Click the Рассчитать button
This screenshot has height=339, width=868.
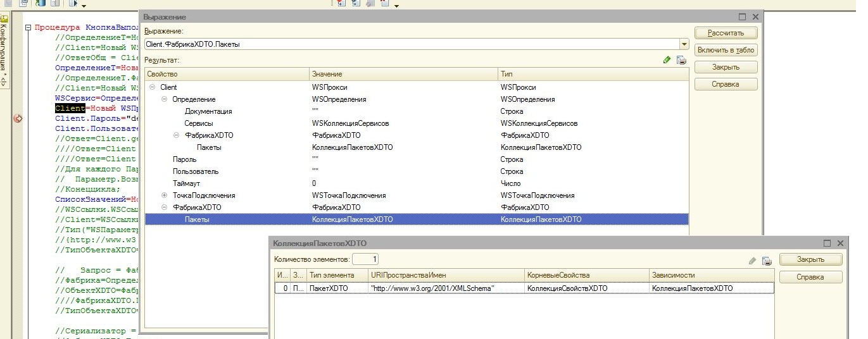[726, 33]
